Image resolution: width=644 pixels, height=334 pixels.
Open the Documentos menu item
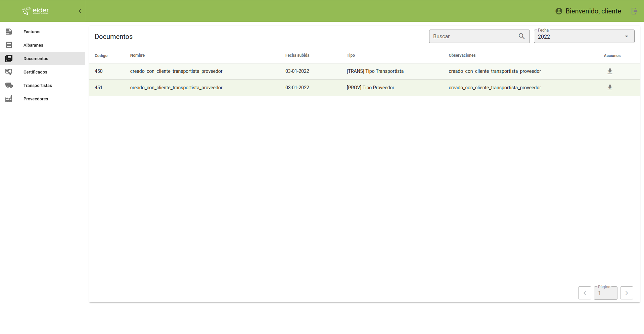[x=36, y=58]
